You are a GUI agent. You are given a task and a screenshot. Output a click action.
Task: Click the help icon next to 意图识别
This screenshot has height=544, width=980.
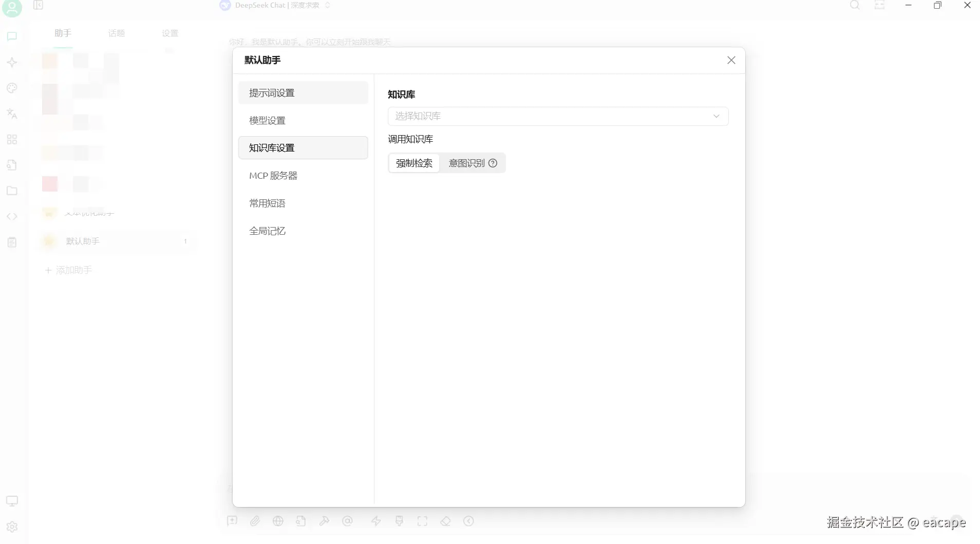pos(493,163)
